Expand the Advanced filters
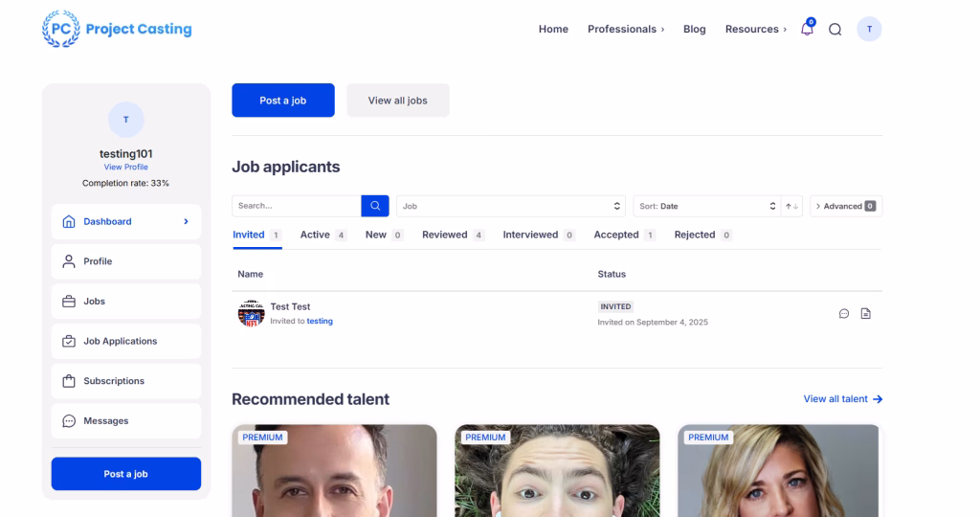The height and width of the screenshot is (517, 980). click(x=846, y=206)
